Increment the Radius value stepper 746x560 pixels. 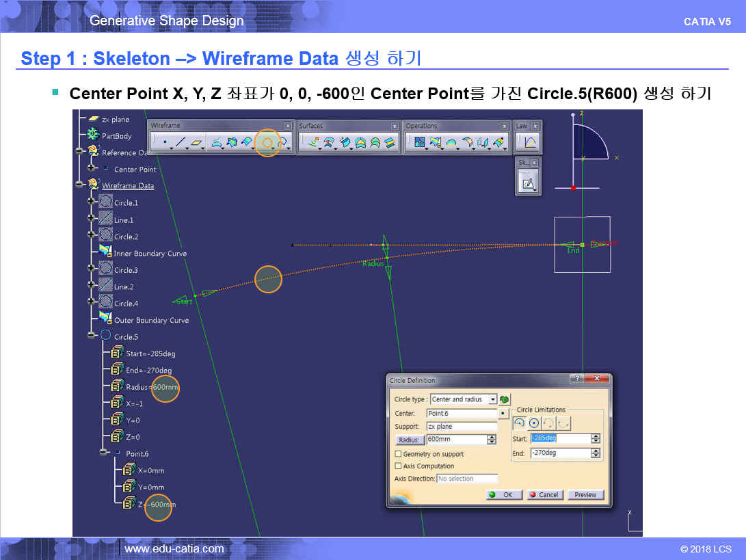point(492,437)
